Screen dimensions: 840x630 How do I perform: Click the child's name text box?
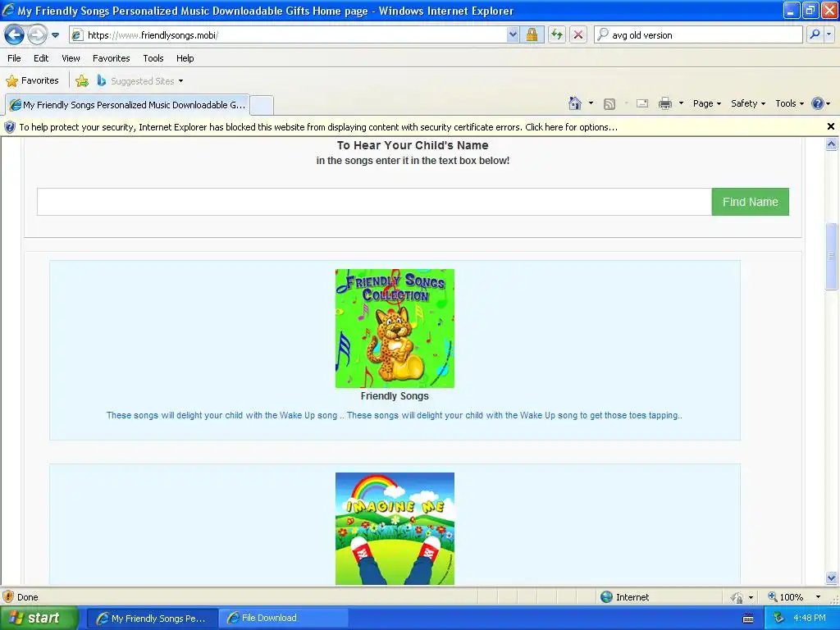[374, 202]
